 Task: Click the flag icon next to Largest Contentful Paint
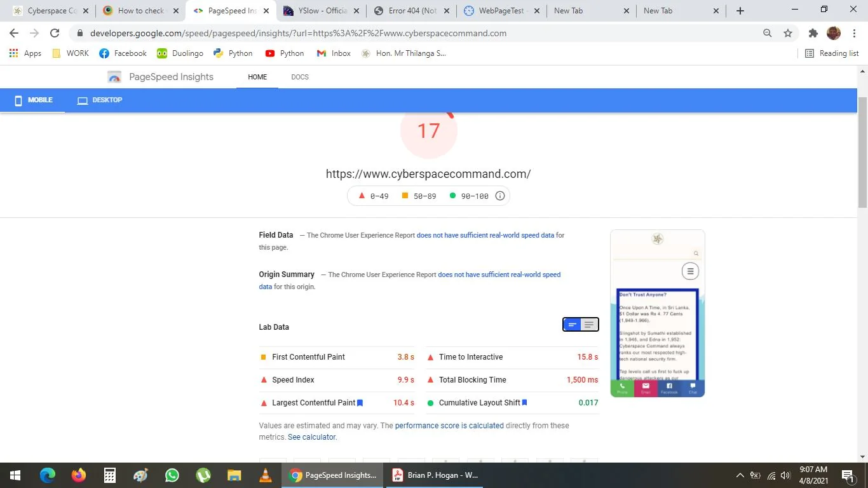pyautogui.click(x=360, y=403)
